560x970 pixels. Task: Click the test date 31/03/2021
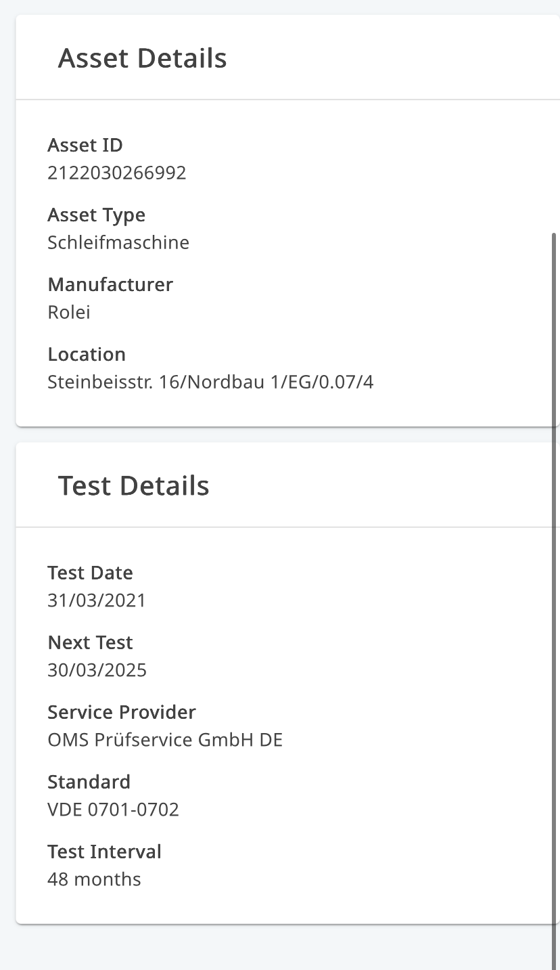[97, 600]
